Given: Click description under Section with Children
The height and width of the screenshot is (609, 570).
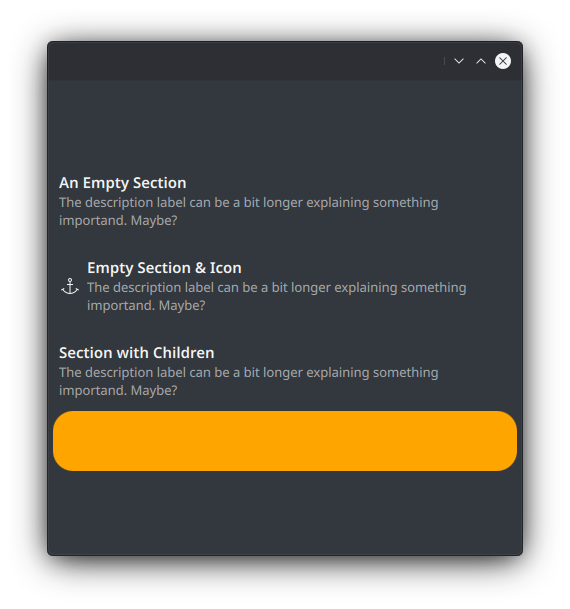Looking at the screenshot, I should pyautogui.click(x=249, y=381).
